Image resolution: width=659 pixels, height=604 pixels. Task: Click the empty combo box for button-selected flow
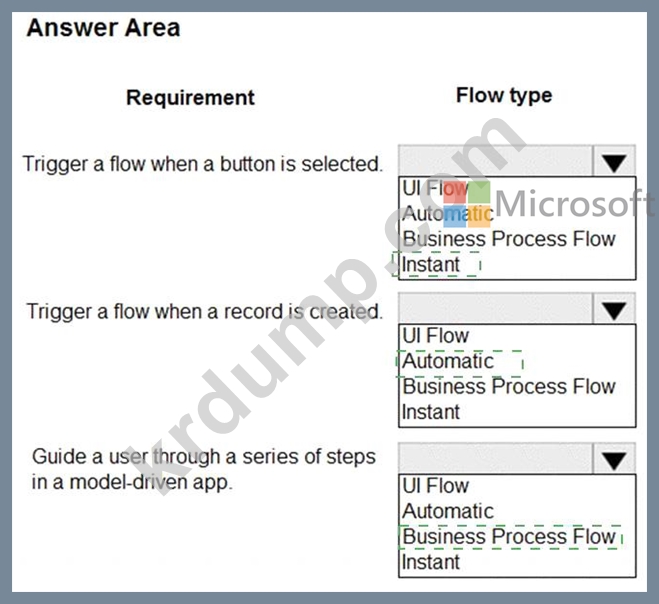[496, 161]
